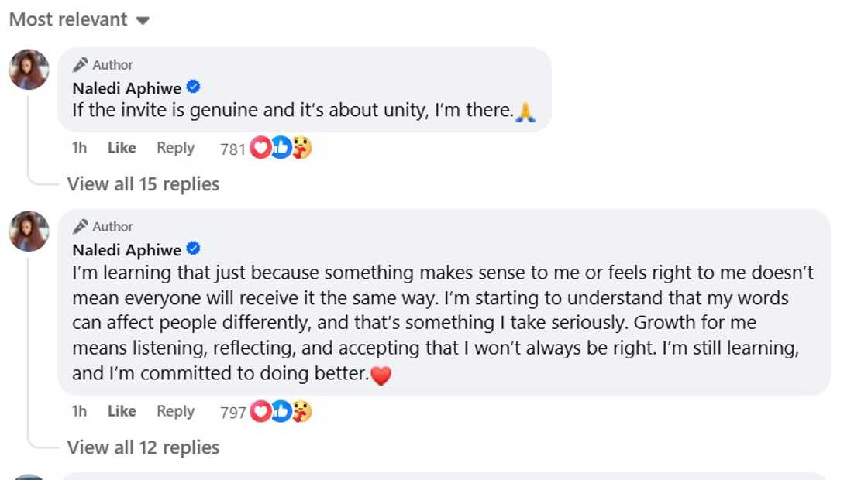
Task: Reply to the unity invite comment
Action: pos(175,148)
